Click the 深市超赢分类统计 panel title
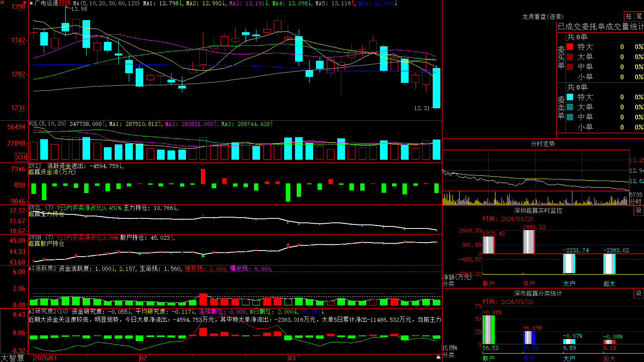Image resolution: width=644 pixels, height=362 pixels. tap(538, 293)
